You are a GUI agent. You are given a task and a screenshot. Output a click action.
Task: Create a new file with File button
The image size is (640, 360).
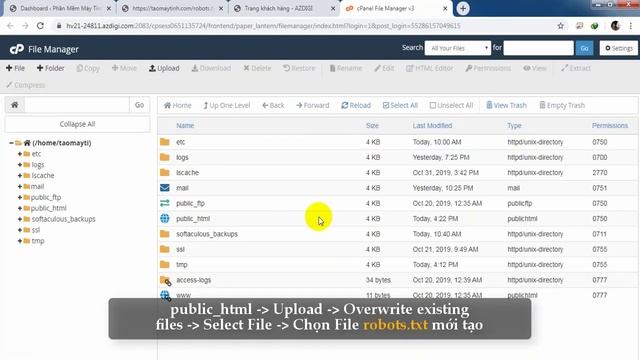point(16,68)
